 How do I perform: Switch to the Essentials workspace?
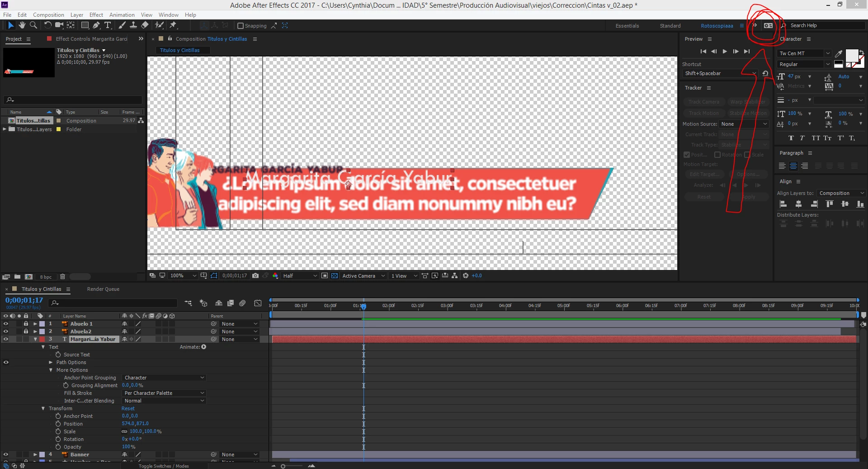point(627,26)
